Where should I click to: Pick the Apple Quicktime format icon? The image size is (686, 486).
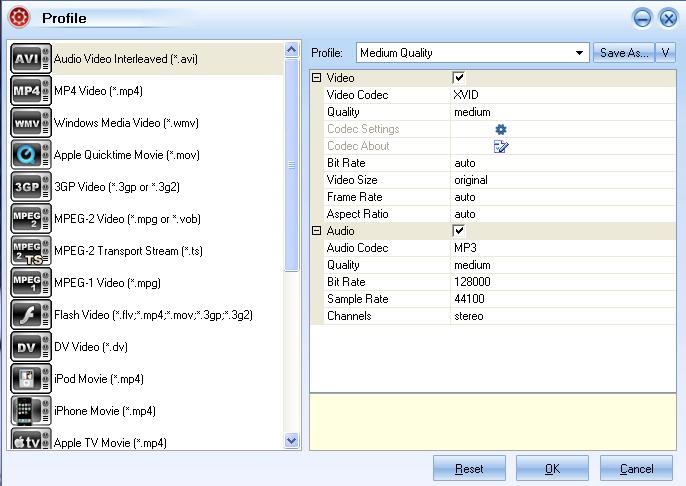31,154
